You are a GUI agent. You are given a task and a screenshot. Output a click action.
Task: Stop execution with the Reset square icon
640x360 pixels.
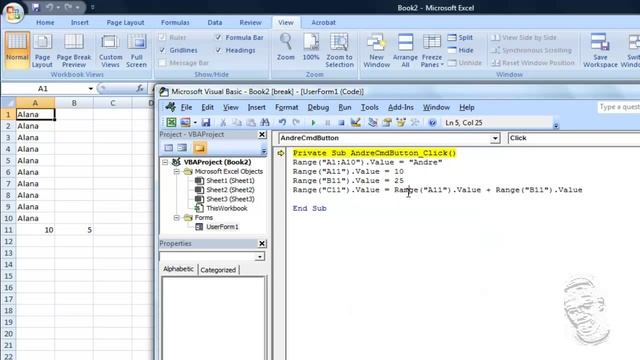coord(341,122)
